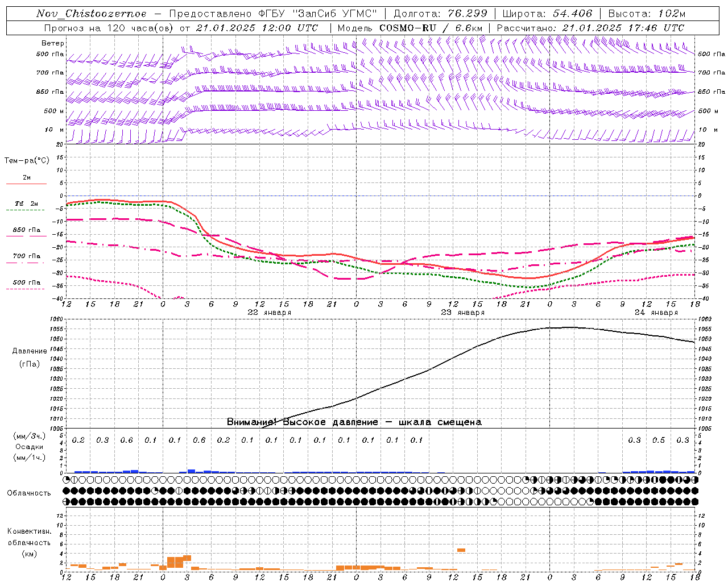This screenshot has width=728, height=582.
Task: Click the provider text ФГБУ "ЗапСиб УГМС"
Action: 318,14
